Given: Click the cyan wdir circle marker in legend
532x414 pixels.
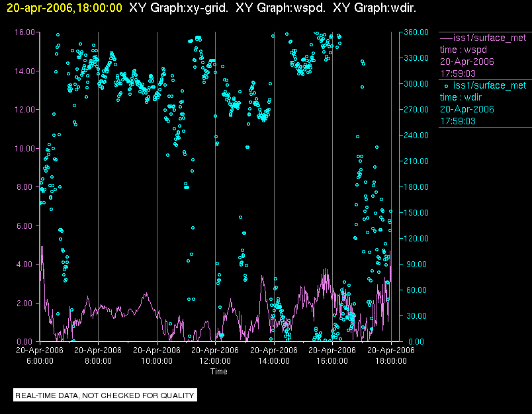Looking at the screenshot, I should click(446, 85).
